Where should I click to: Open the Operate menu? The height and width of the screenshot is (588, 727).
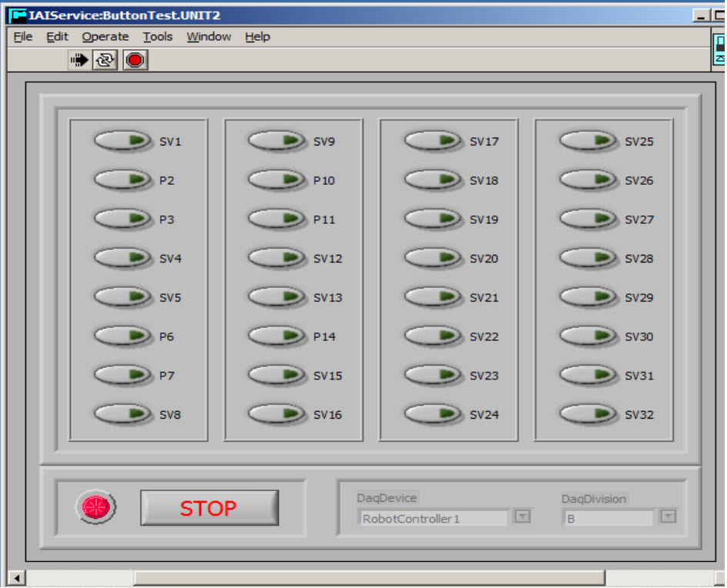(x=106, y=36)
